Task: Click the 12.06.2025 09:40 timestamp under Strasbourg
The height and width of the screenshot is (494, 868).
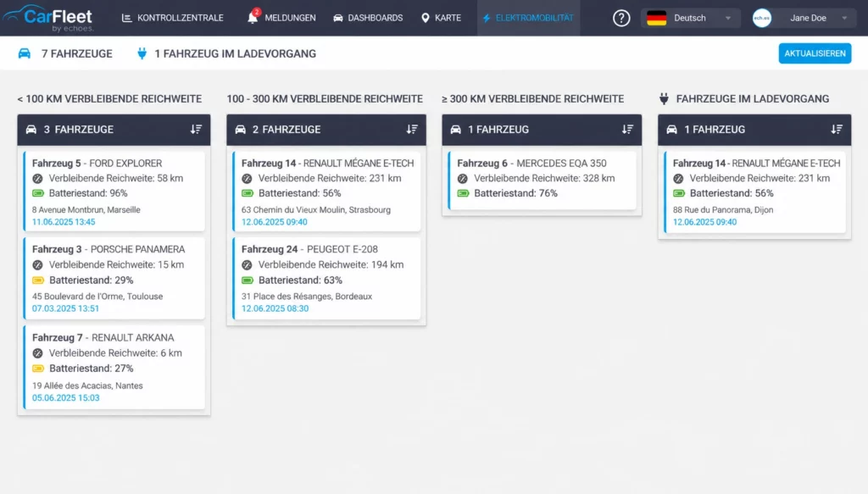Action: [x=274, y=222]
